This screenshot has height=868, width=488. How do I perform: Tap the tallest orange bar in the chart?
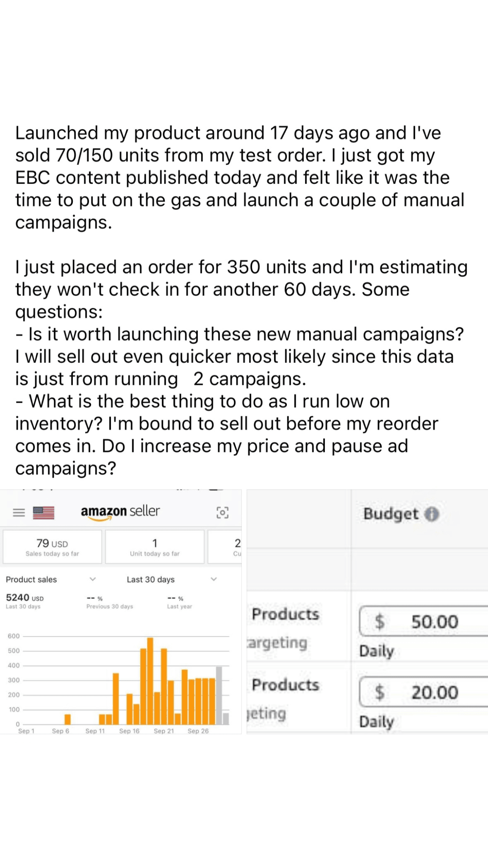(x=150, y=681)
